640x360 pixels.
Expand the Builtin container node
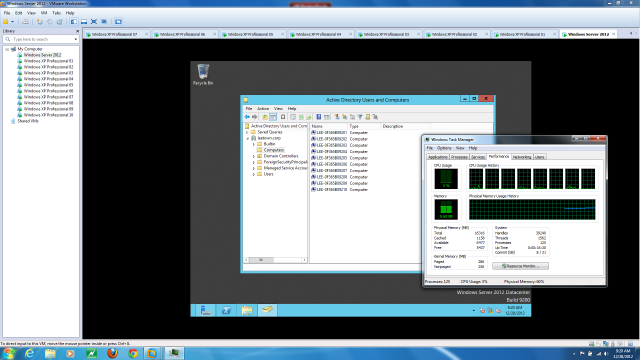(253, 144)
